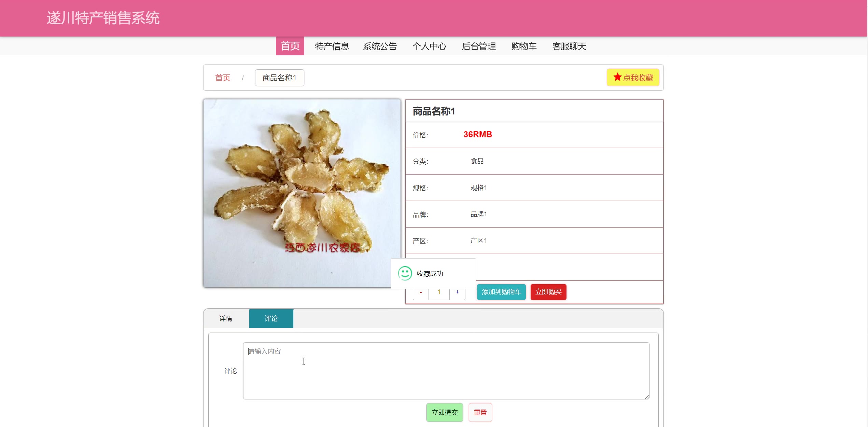This screenshot has width=868, height=427.
Task: Open 个人中心 from the nav bar
Action: [429, 46]
